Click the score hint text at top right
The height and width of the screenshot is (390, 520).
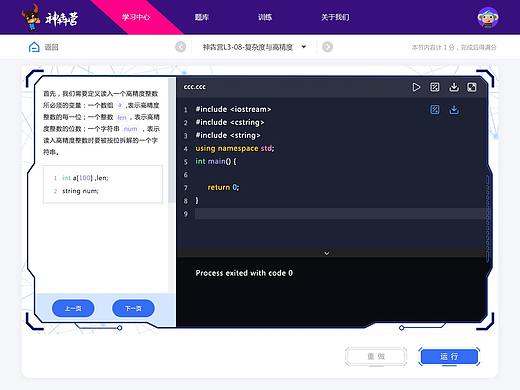point(454,47)
